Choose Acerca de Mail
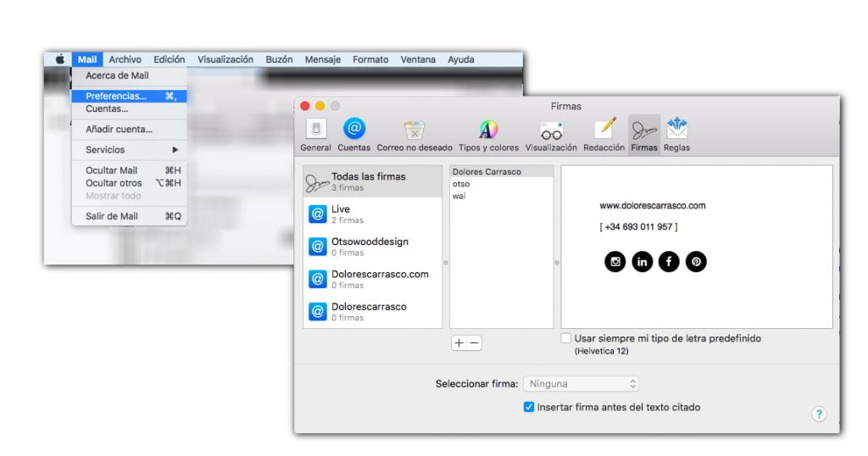The image size is (868, 456). pos(129,75)
